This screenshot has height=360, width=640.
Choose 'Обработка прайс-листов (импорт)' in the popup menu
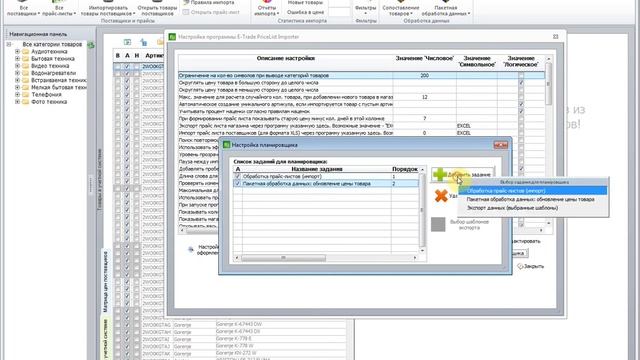coord(533,191)
